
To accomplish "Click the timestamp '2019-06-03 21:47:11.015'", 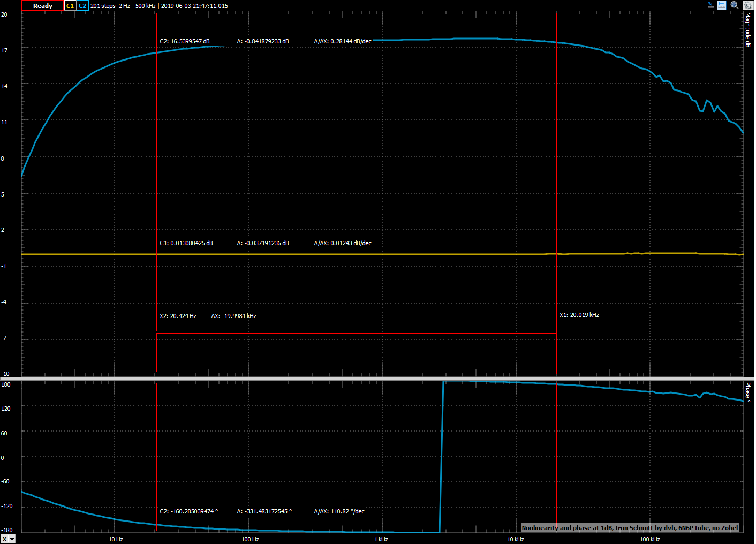I will pyautogui.click(x=194, y=6).
